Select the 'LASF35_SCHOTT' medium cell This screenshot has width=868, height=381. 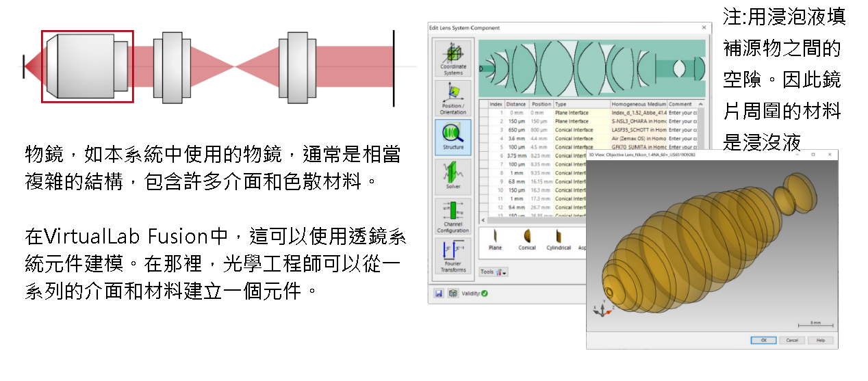638,129
